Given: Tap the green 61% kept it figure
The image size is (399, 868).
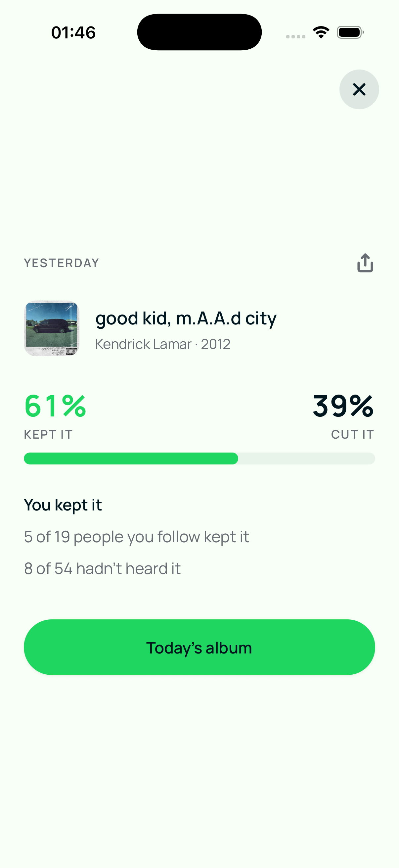Looking at the screenshot, I should [x=55, y=406].
